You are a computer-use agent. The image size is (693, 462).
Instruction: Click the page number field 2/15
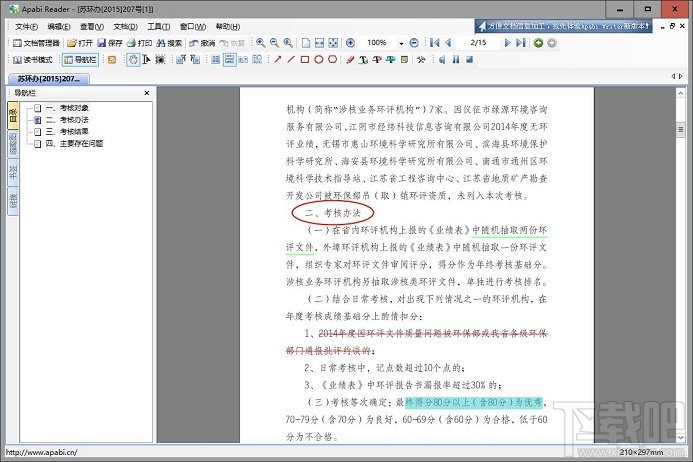point(478,42)
